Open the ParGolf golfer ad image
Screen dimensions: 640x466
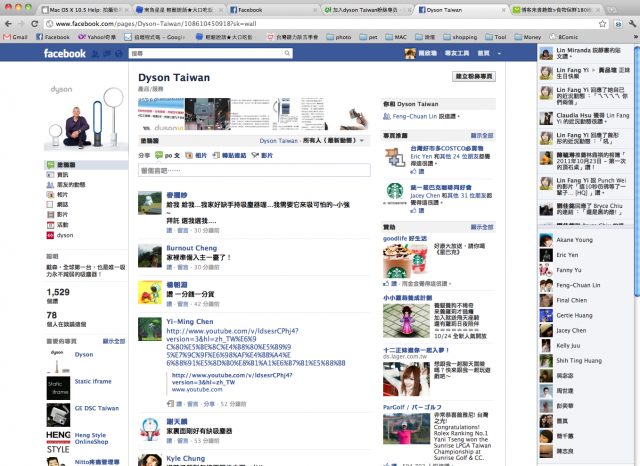[406, 428]
